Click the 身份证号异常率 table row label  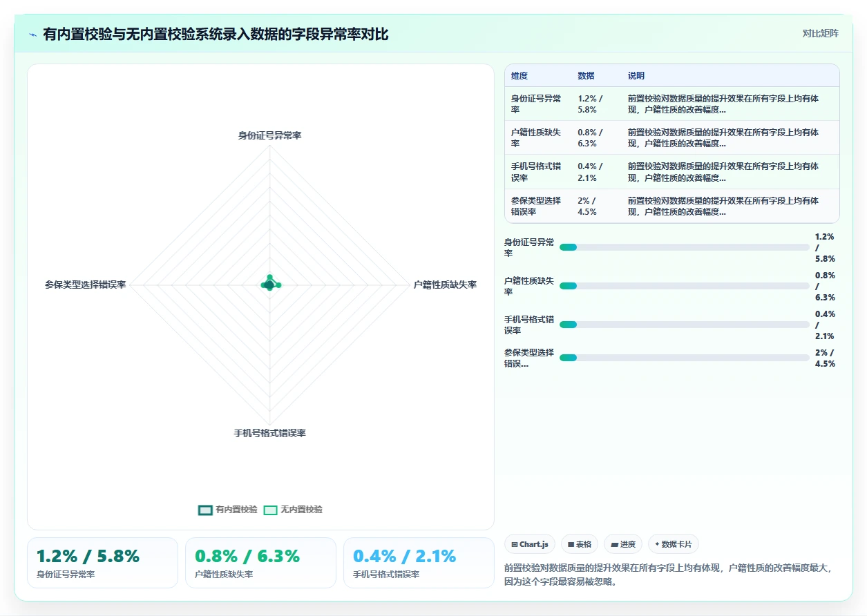536,104
